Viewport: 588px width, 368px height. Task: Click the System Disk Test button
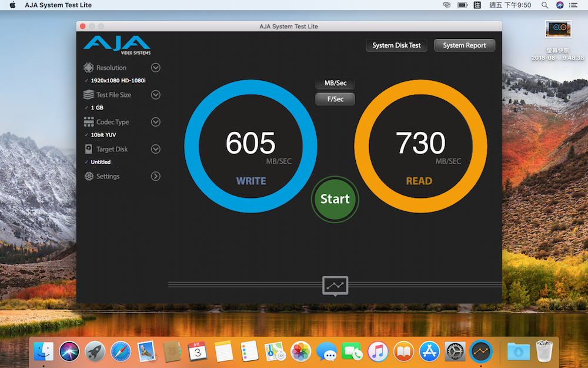click(396, 45)
